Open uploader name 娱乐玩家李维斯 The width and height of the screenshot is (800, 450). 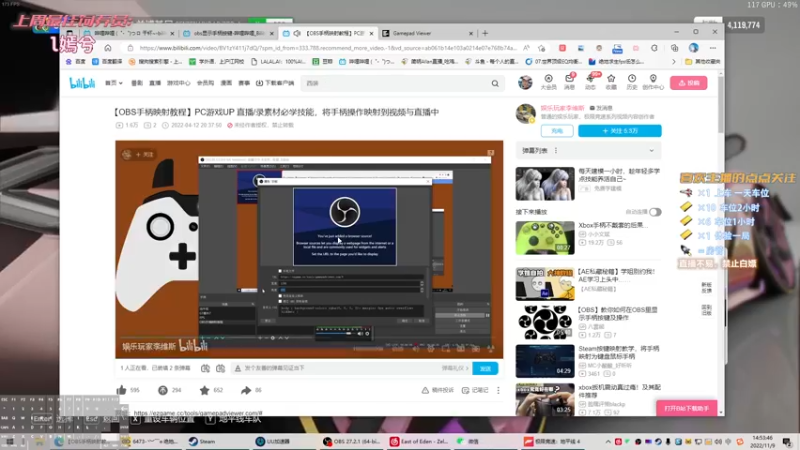tap(562, 108)
